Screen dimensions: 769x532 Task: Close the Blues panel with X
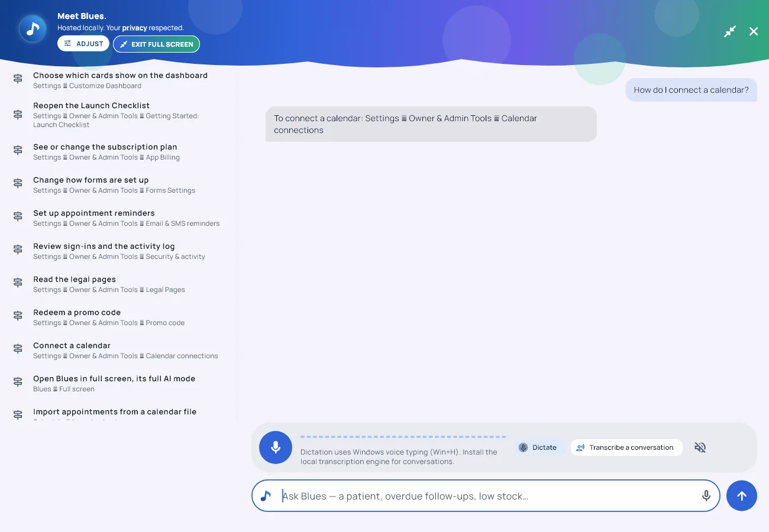coord(754,31)
